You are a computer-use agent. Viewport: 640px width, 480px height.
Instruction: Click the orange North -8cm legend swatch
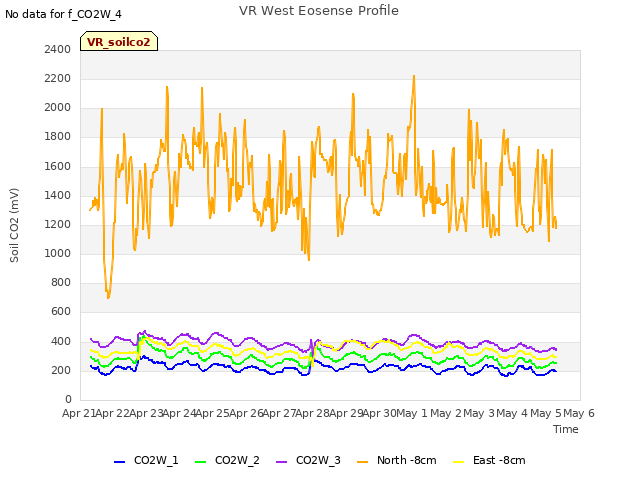(362, 462)
